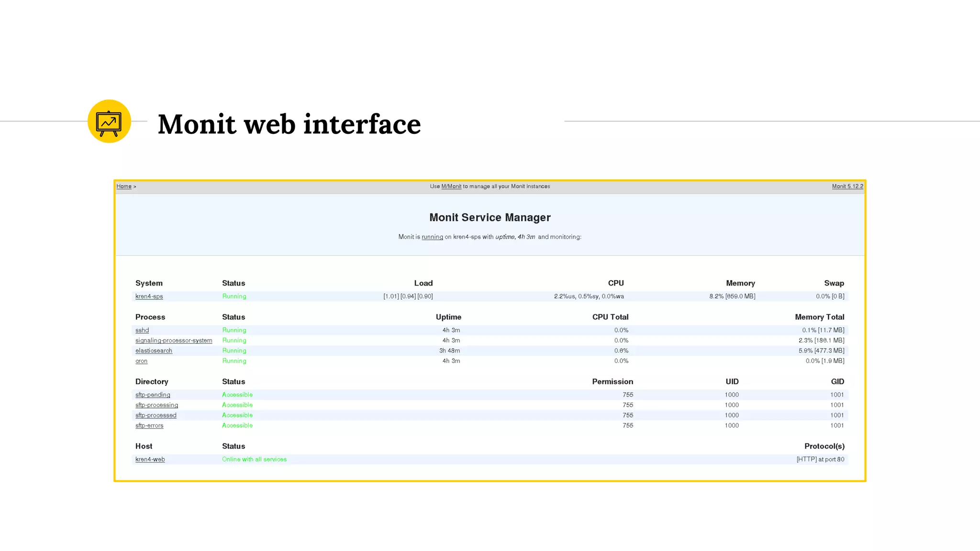
Task: Open the signaling-processor-system process link
Action: (x=174, y=341)
